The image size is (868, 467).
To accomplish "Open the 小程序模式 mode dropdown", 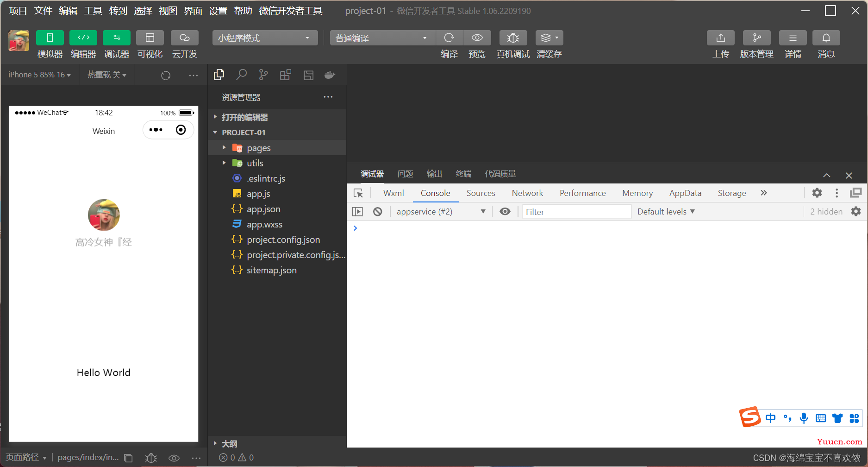I will click(x=265, y=38).
